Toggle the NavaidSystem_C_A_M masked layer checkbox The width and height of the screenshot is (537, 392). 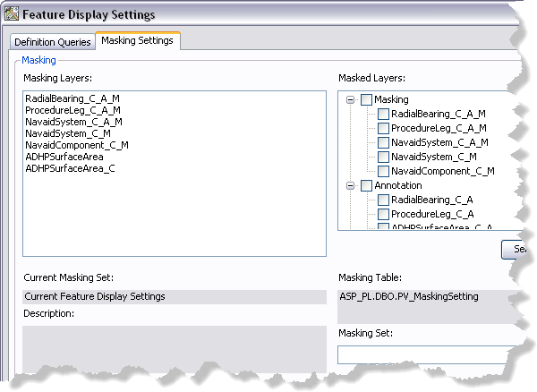point(383,142)
